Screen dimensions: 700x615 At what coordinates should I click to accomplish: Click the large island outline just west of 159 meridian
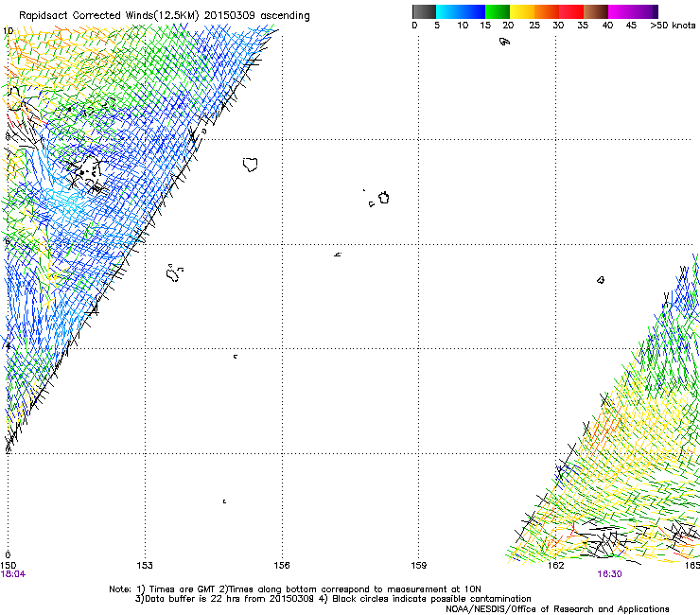click(x=384, y=198)
